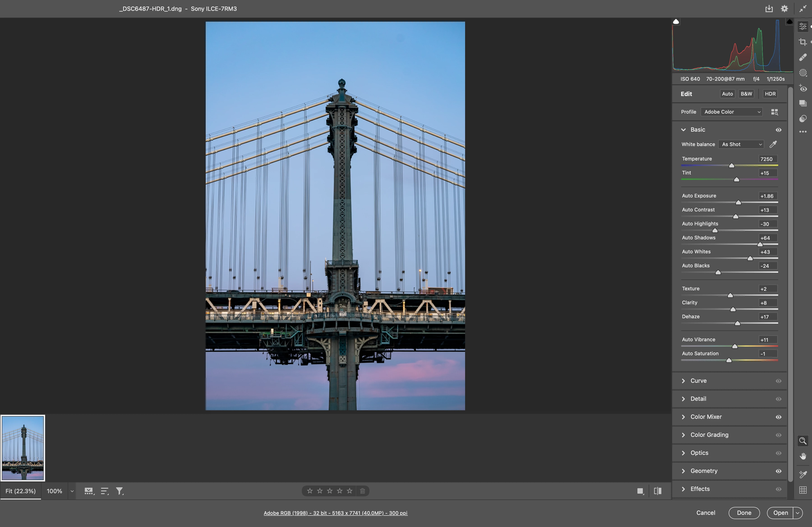Viewport: 812px width, 527px height.
Task: Click the filmstrip filter funnel icon
Action: coord(119,491)
